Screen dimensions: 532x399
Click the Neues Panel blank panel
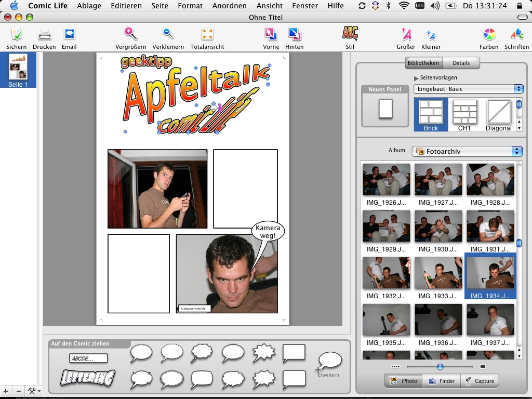coord(385,109)
